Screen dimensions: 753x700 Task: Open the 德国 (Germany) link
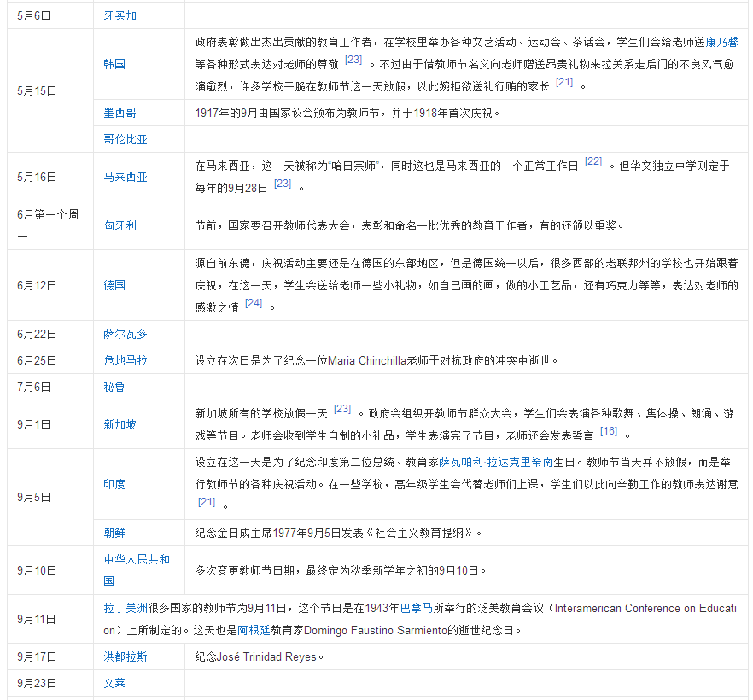[x=114, y=285]
